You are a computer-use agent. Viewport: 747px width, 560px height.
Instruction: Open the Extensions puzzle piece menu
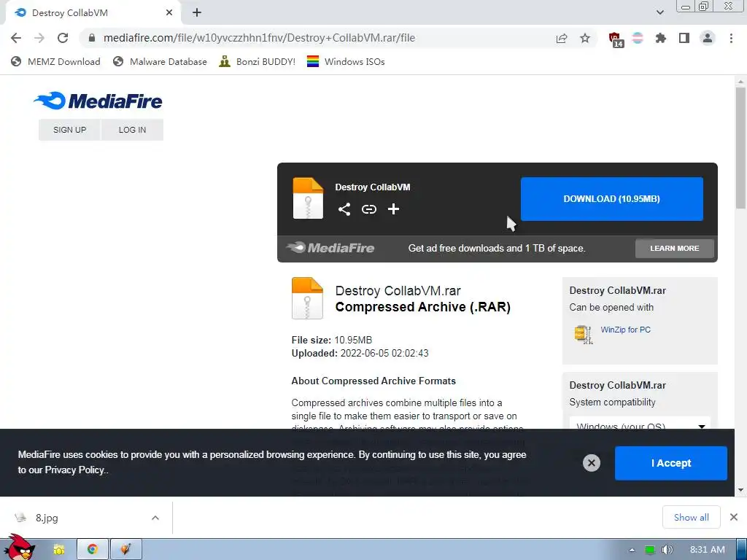click(661, 38)
